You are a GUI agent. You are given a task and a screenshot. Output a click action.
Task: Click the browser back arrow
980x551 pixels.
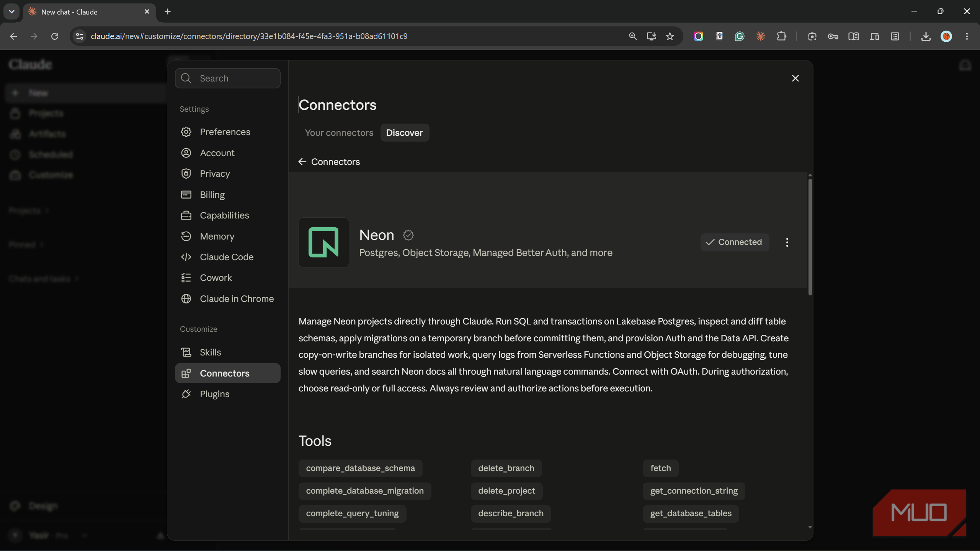(x=13, y=36)
